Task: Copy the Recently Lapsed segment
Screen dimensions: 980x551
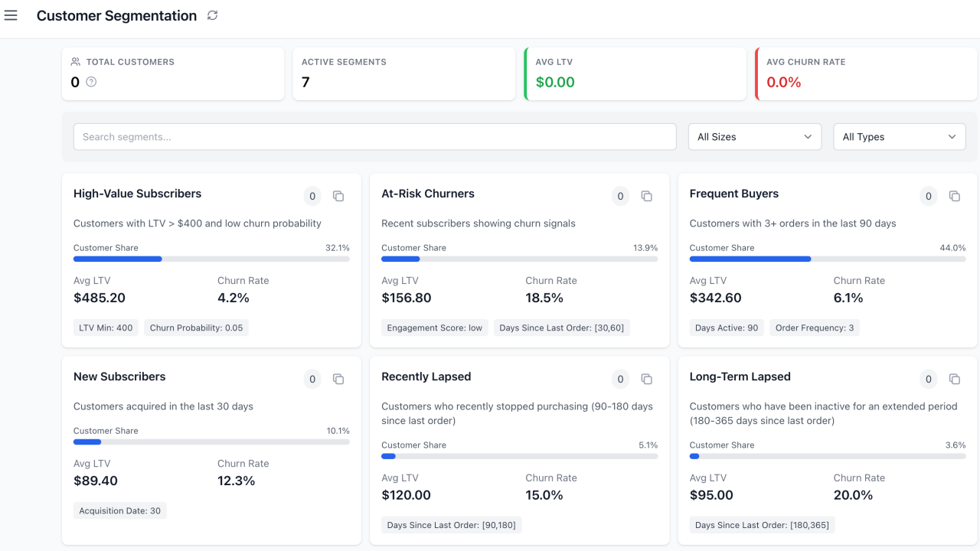Action: click(x=646, y=379)
